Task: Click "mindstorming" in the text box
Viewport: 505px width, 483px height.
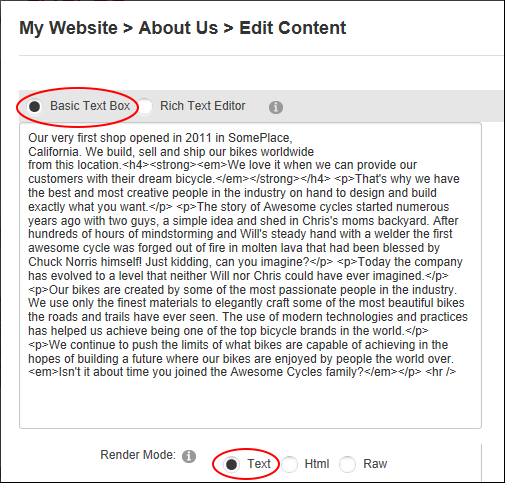Action: 177,234
